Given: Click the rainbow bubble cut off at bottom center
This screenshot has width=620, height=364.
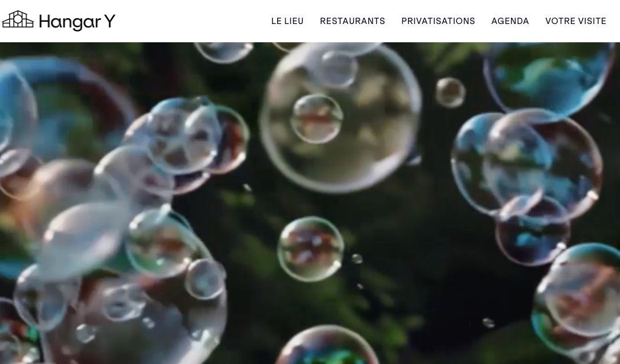Looking at the screenshot, I should 327,346.
